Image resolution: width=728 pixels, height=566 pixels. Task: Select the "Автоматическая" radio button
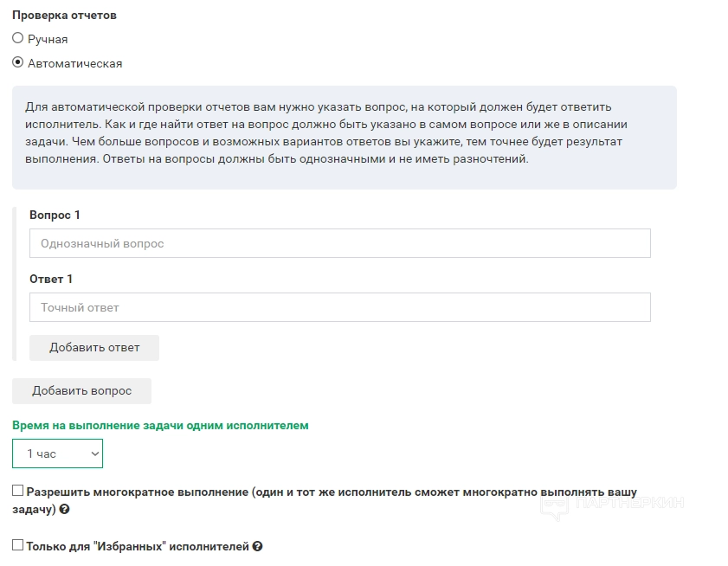pyautogui.click(x=18, y=62)
